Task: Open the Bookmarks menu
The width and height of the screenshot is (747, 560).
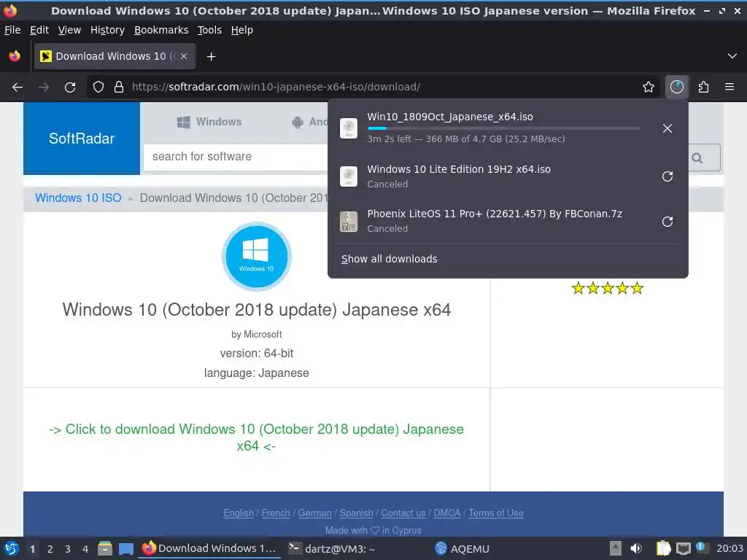Action: (x=161, y=30)
